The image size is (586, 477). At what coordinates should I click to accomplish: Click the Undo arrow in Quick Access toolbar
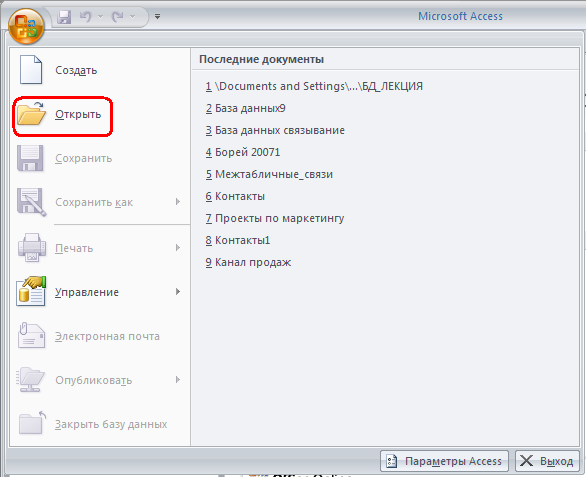point(86,17)
